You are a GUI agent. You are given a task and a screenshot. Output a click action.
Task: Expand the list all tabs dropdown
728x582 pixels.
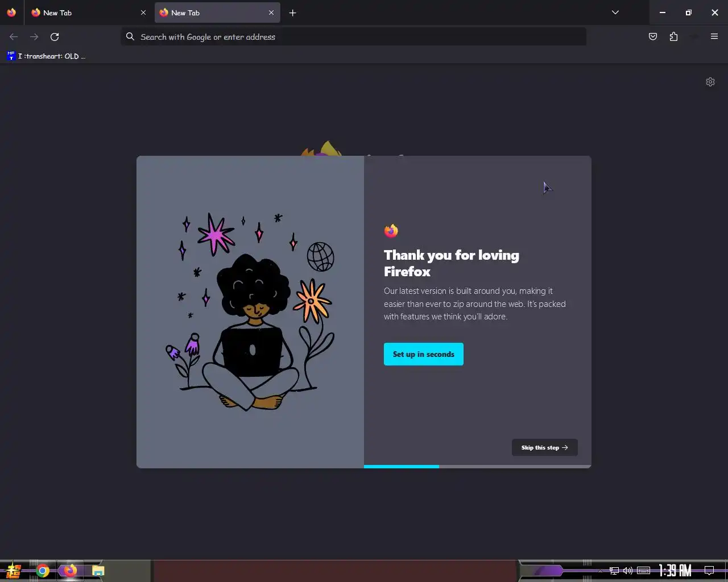click(x=615, y=13)
